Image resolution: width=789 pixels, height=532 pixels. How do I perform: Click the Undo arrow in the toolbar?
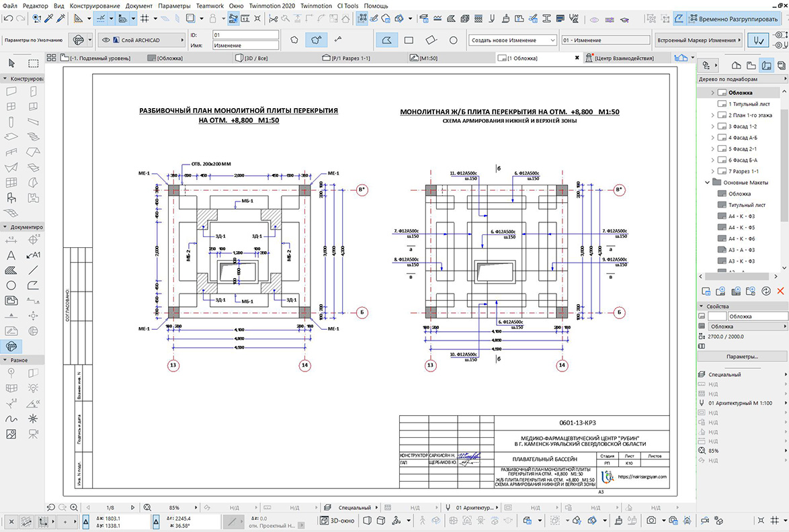(8, 19)
